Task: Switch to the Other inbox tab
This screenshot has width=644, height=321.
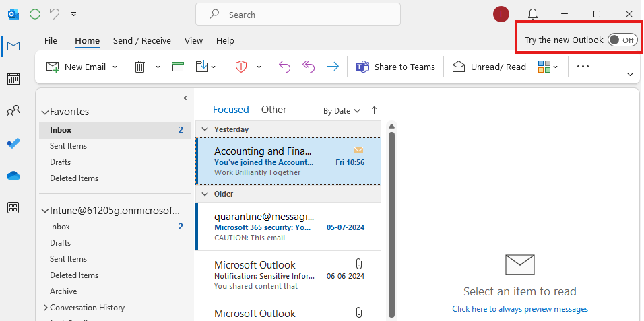Action: (273, 110)
